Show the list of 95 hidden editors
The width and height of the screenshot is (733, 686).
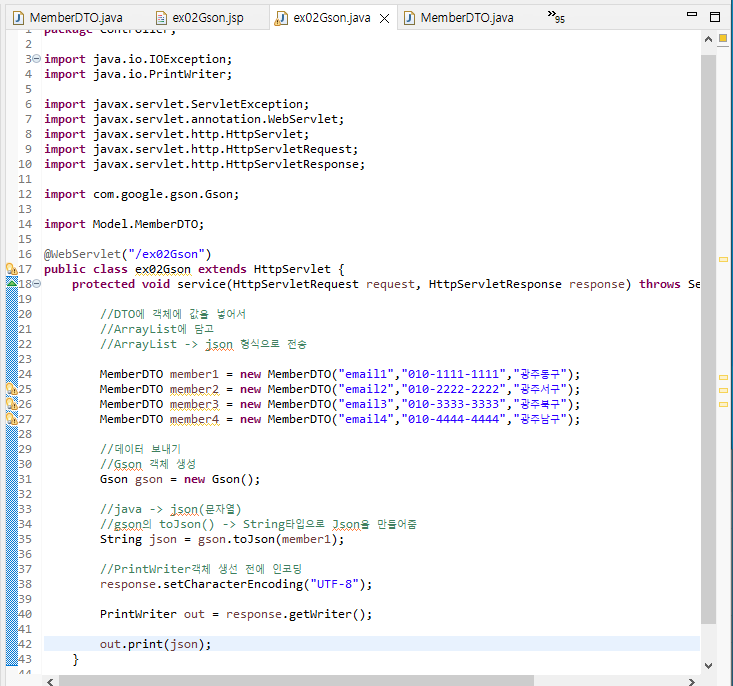tap(556, 17)
